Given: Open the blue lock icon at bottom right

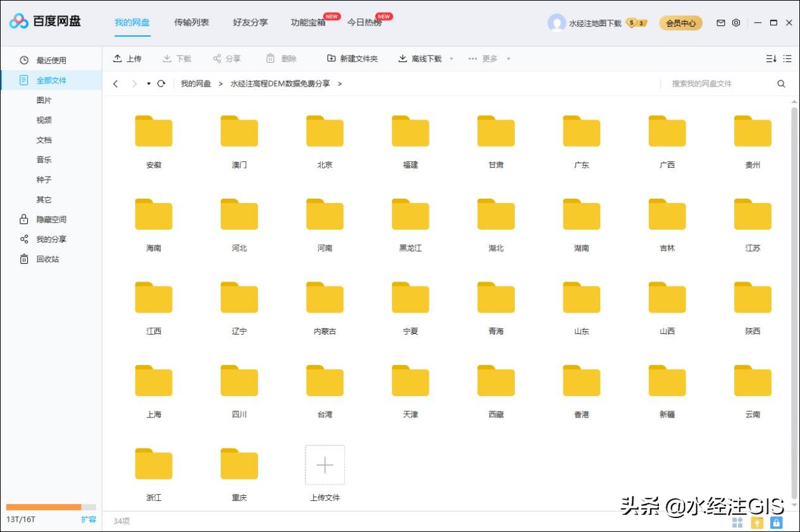Looking at the screenshot, I should click(x=775, y=523).
